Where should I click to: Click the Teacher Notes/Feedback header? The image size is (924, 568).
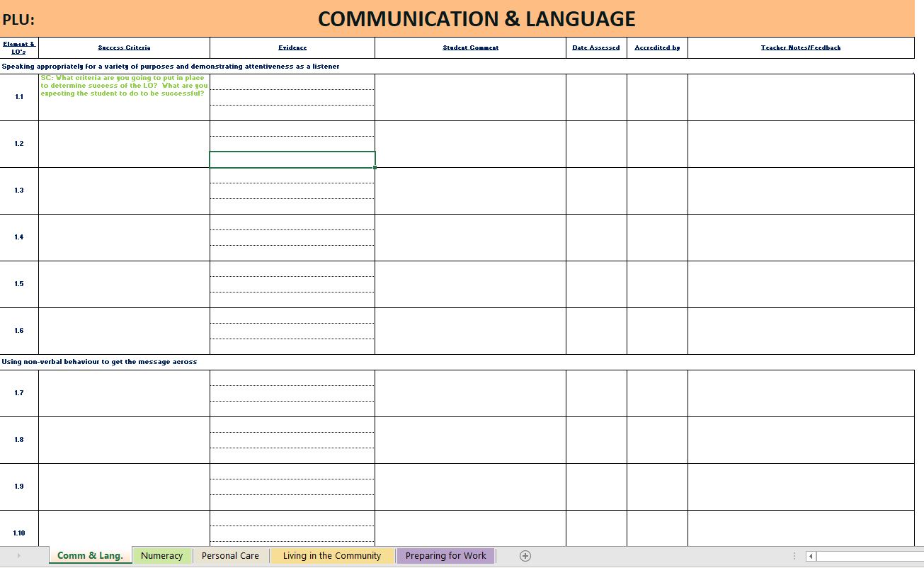[801, 47]
